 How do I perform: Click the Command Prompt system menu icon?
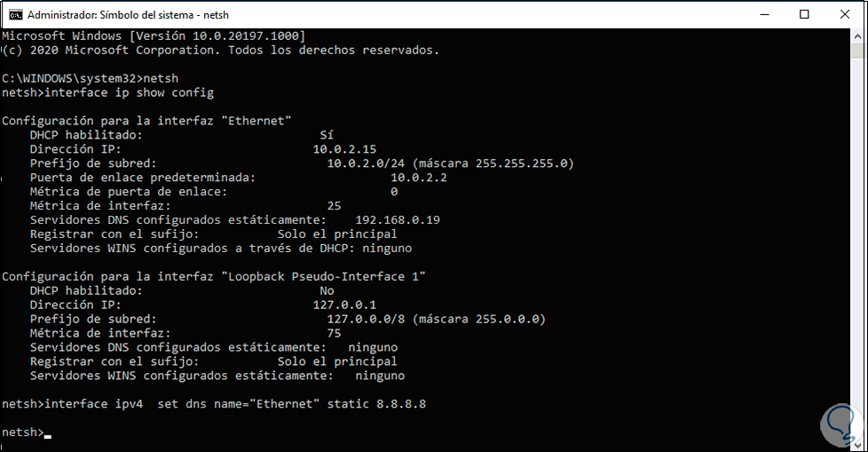[x=15, y=14]
